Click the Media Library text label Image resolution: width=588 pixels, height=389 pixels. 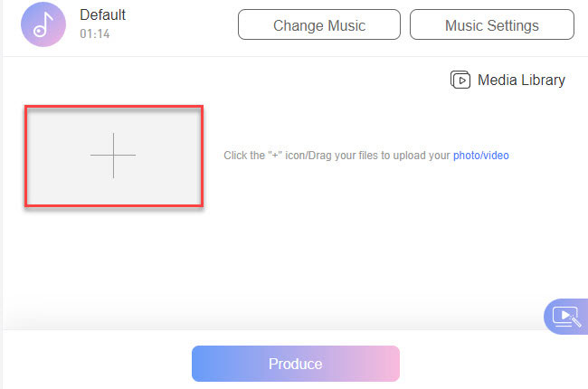pyautogui.click(x=521, y=81)
